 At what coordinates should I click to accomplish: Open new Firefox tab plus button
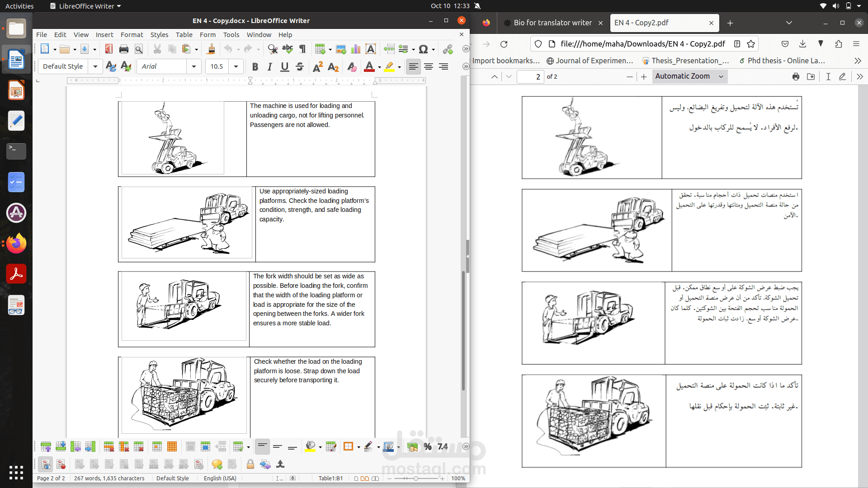pyautogui.click(x=730, y=23)
